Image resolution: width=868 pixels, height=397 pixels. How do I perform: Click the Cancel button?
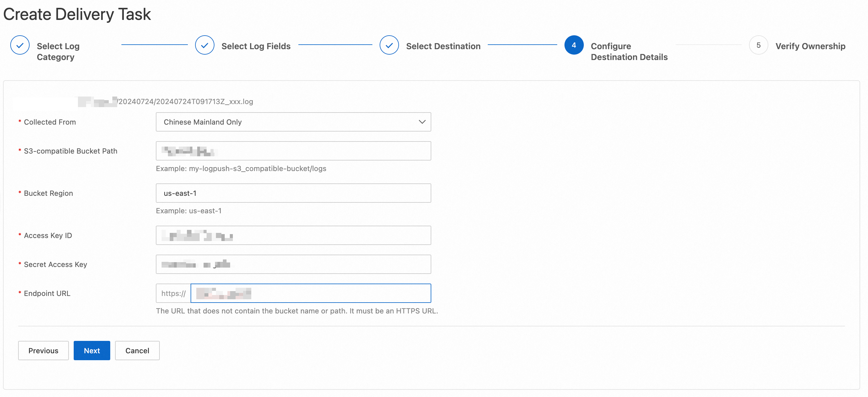click(137, 351)
